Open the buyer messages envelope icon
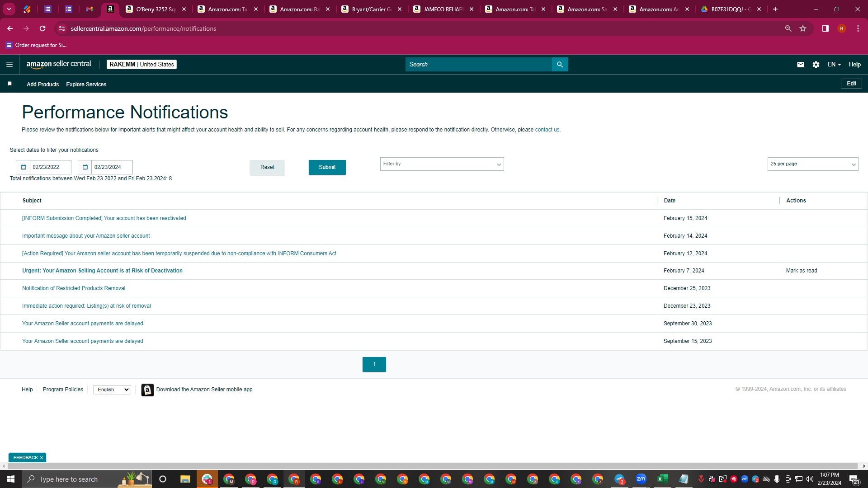The image size is (868, 488). [x=800, y=65]
